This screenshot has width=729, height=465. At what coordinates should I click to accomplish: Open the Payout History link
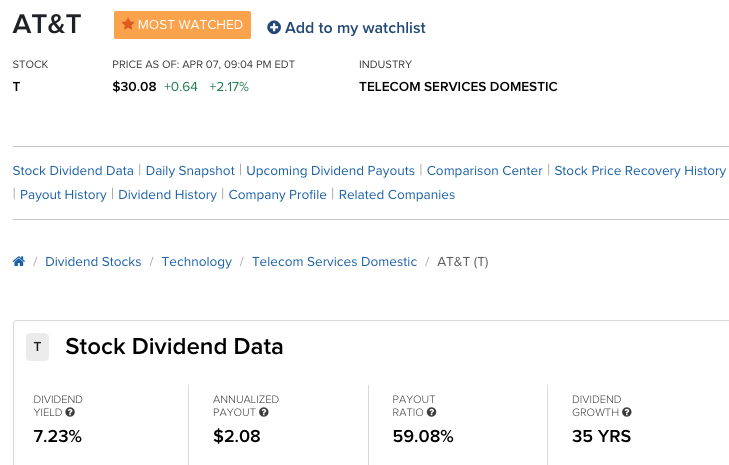tap(63, 195)
